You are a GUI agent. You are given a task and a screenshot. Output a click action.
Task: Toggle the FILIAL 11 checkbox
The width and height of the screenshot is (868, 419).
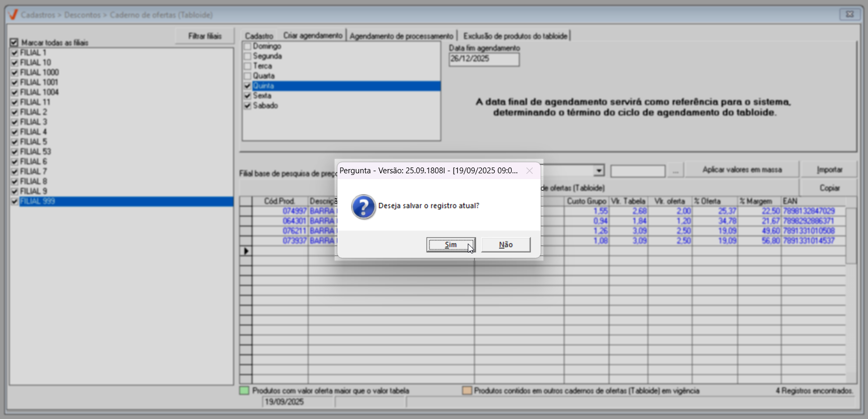point(14,102)
